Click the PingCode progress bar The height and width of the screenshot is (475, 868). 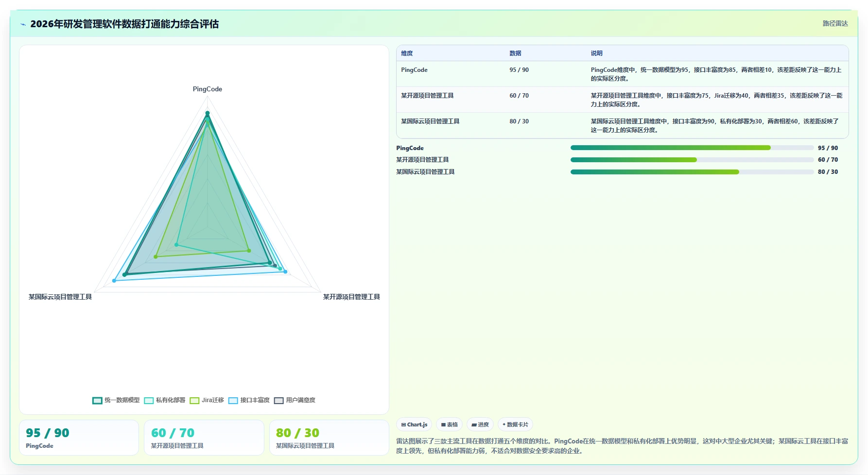(692, 148)
